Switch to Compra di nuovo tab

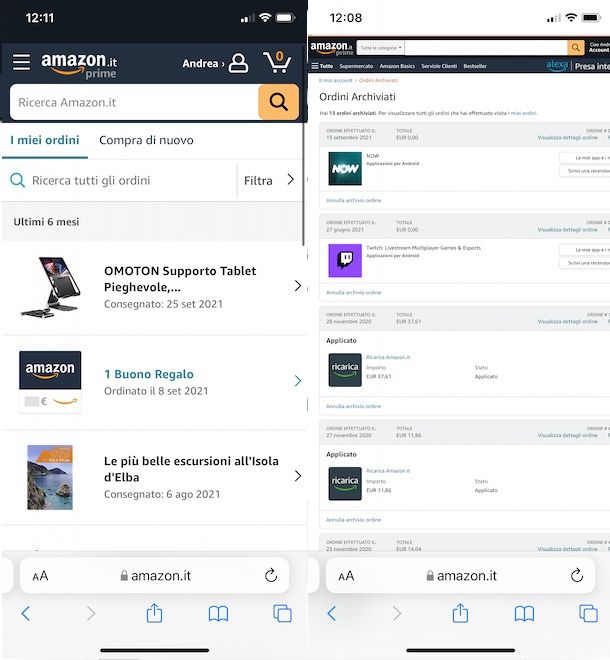pos(147,140)
